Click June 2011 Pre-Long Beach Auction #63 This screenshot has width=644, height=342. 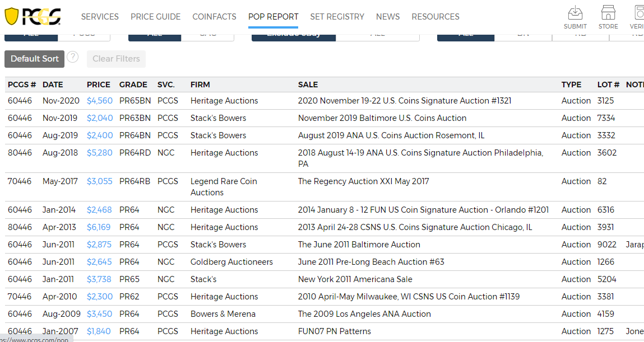pos(371,261)
